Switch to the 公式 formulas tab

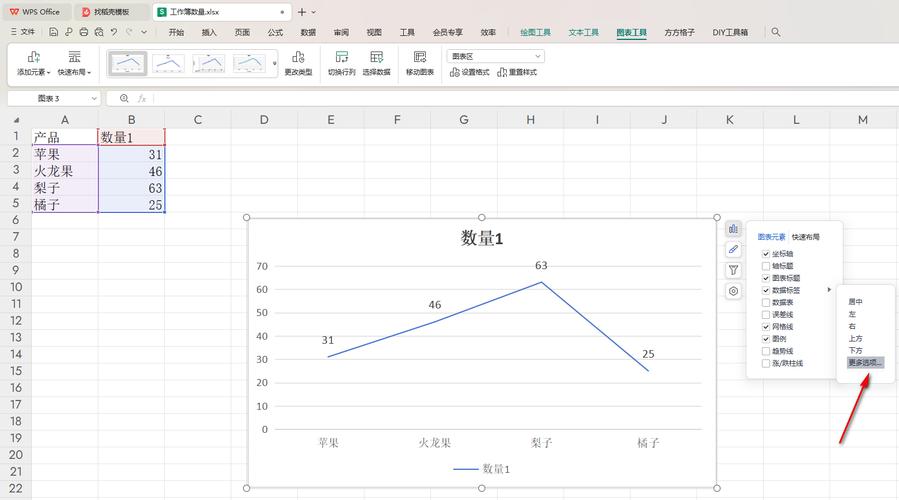(275, 32)
